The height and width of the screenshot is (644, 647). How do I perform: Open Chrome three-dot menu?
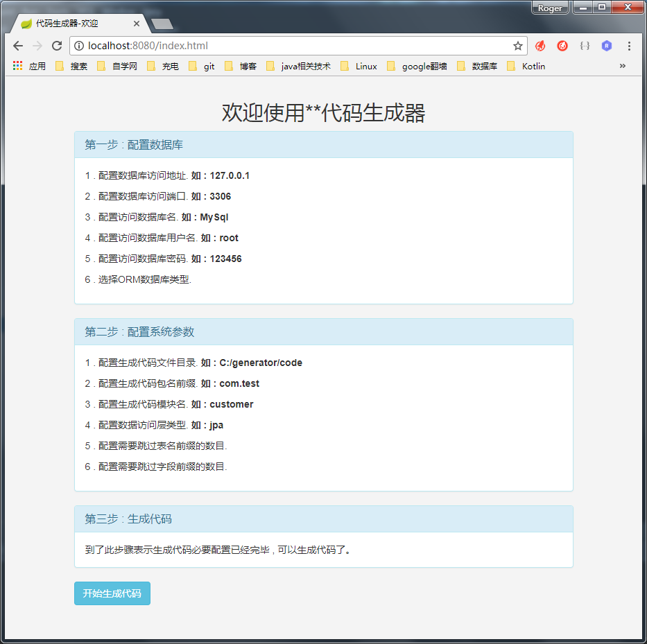(x=629, y=46)
